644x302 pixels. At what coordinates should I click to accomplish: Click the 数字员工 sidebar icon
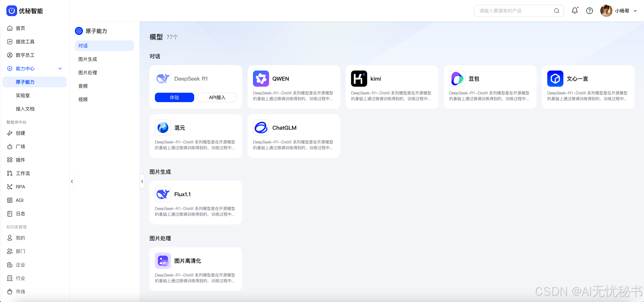pos(10,55)
